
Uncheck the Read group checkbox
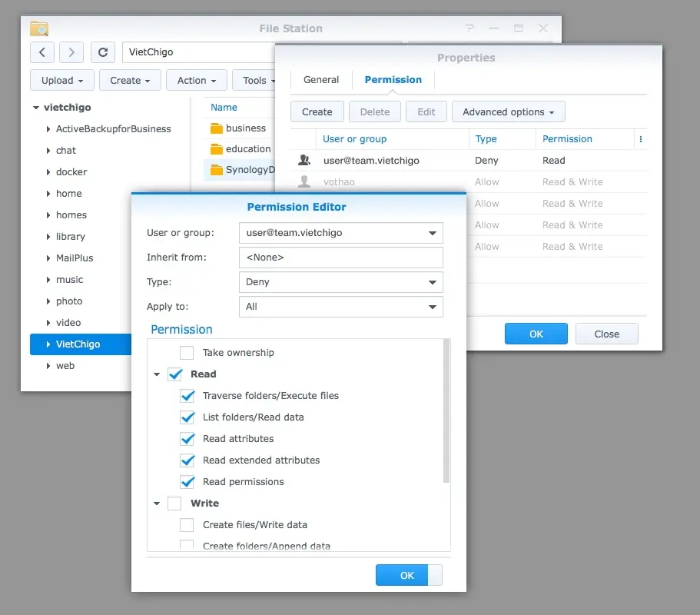click(x=174, y=374)
